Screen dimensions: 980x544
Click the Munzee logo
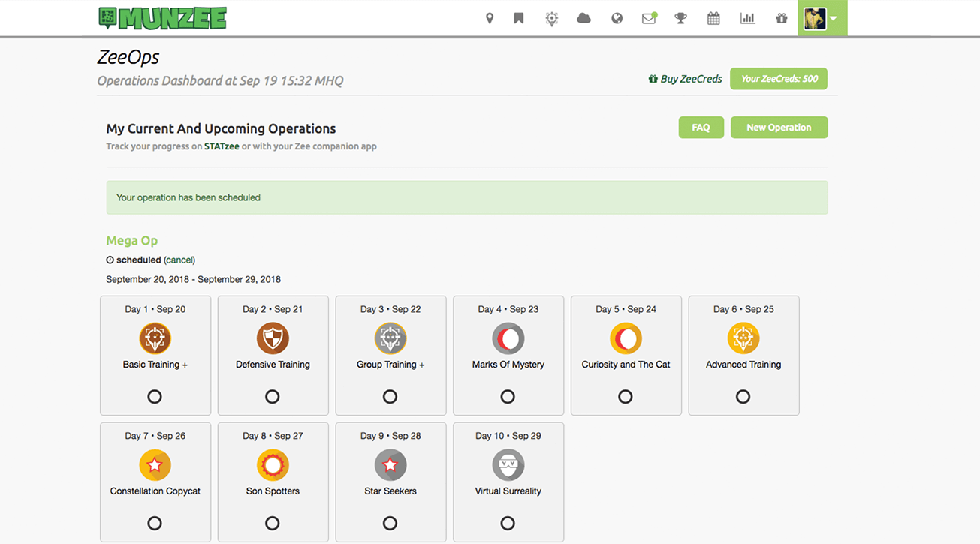coord(162,18)
